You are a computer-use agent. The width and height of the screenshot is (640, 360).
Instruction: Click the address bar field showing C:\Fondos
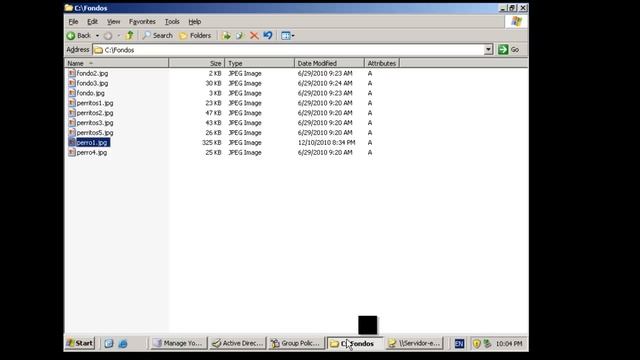288,50
